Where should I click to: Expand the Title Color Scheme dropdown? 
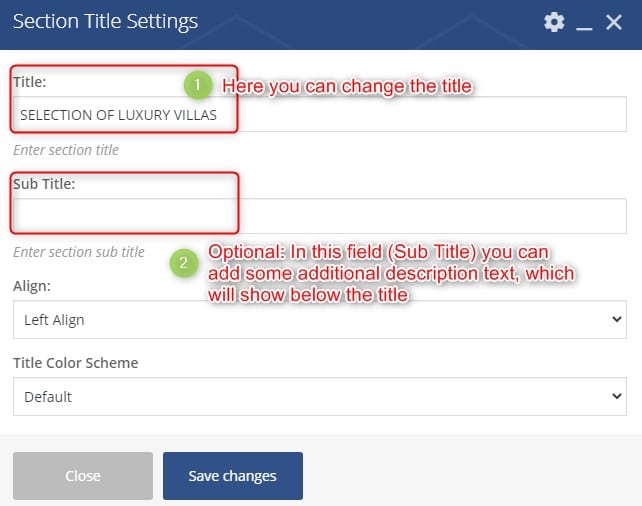[x=320, y=396]
